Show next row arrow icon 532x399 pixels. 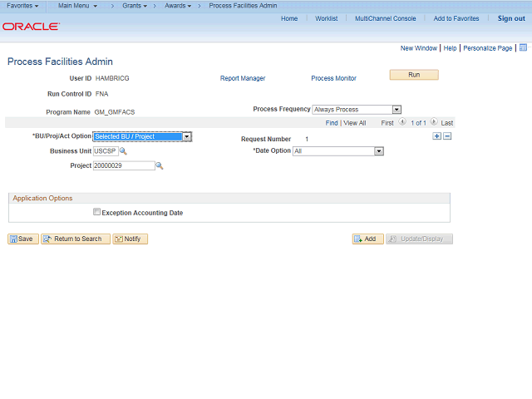pos(434,121)
